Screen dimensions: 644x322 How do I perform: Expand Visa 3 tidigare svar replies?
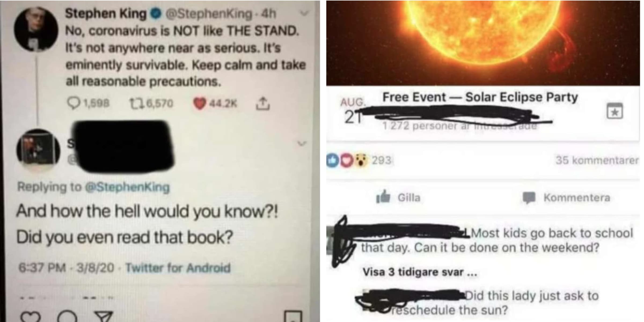tap(420, 272)
